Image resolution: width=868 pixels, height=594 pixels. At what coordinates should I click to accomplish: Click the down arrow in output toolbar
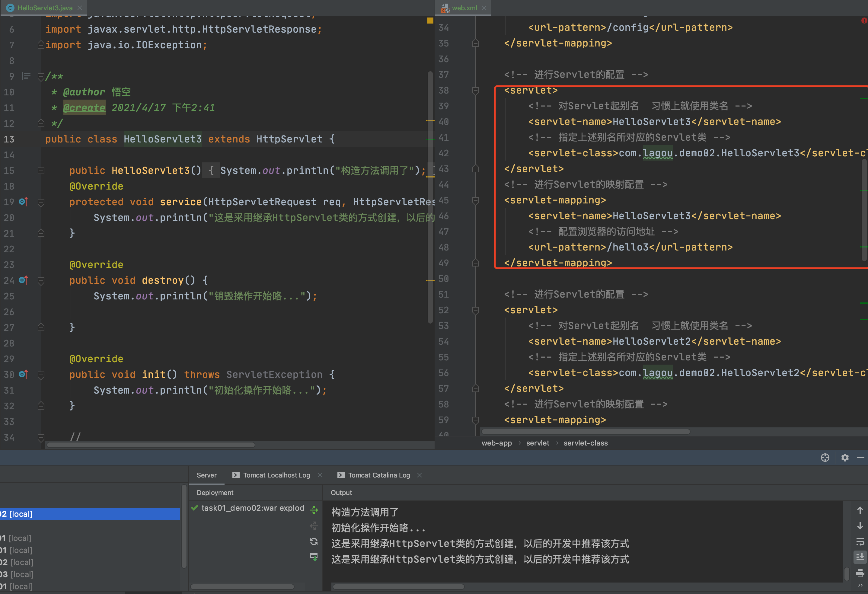860,526
